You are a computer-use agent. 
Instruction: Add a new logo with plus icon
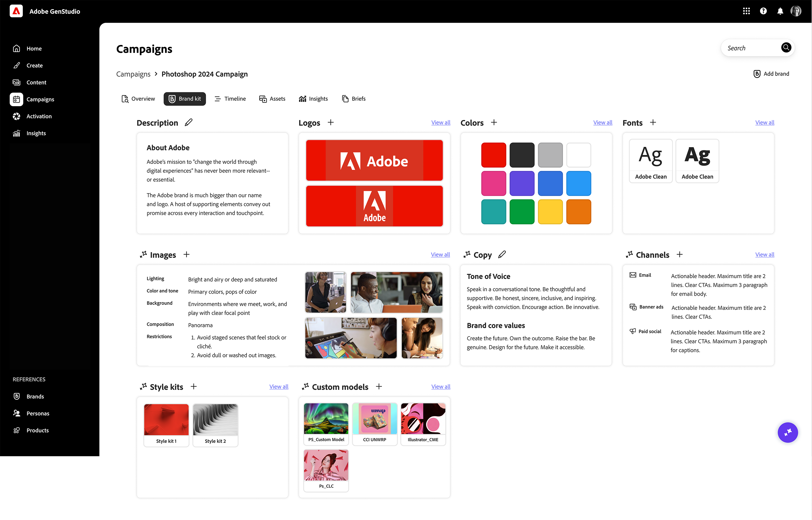pos(330,122)
